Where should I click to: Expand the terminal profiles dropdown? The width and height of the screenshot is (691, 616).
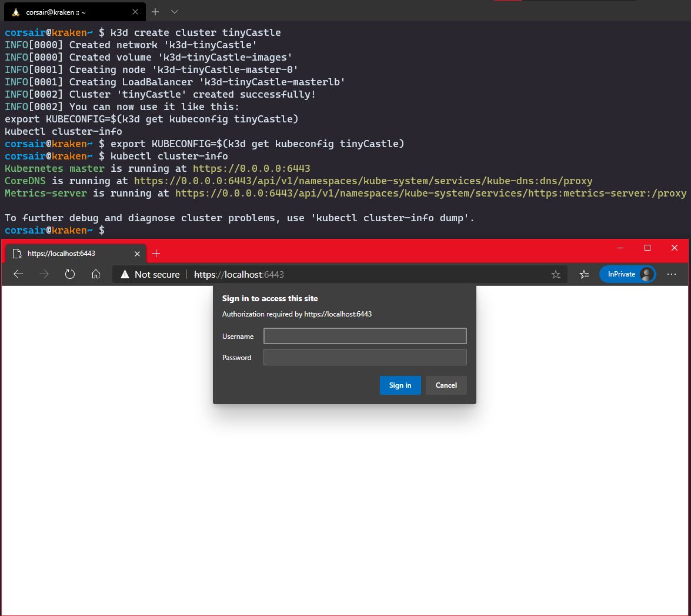tap(175, 12)
